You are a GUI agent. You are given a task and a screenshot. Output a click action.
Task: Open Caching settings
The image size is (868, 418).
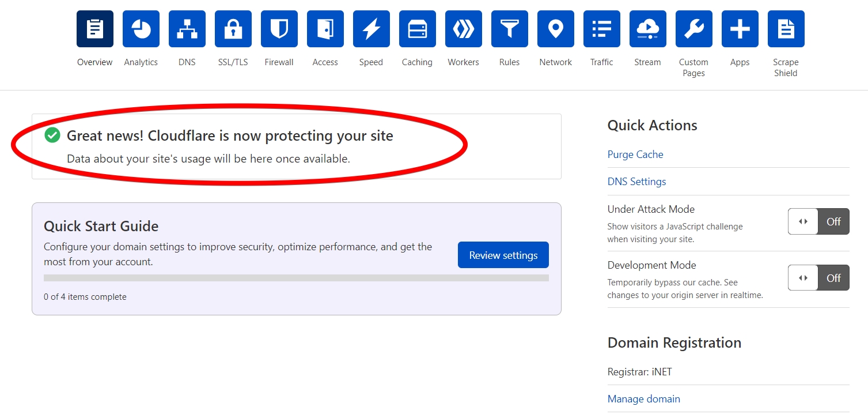click(417, 28)
